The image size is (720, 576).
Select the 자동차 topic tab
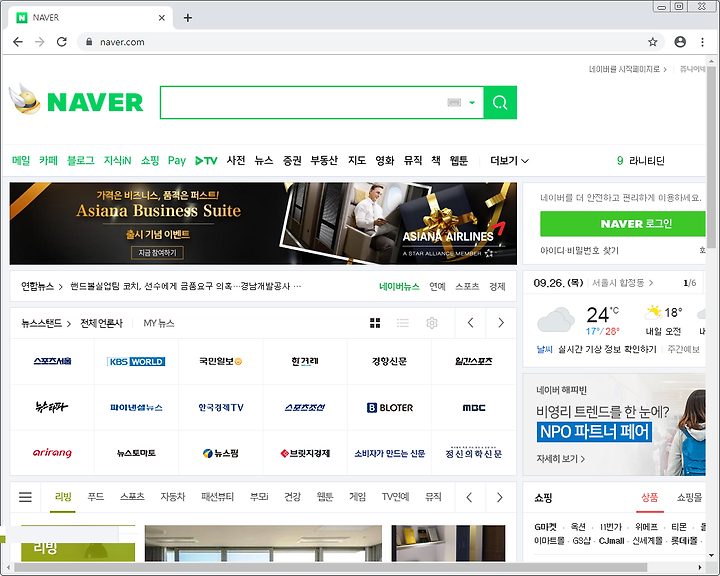(x=173, y=497)
